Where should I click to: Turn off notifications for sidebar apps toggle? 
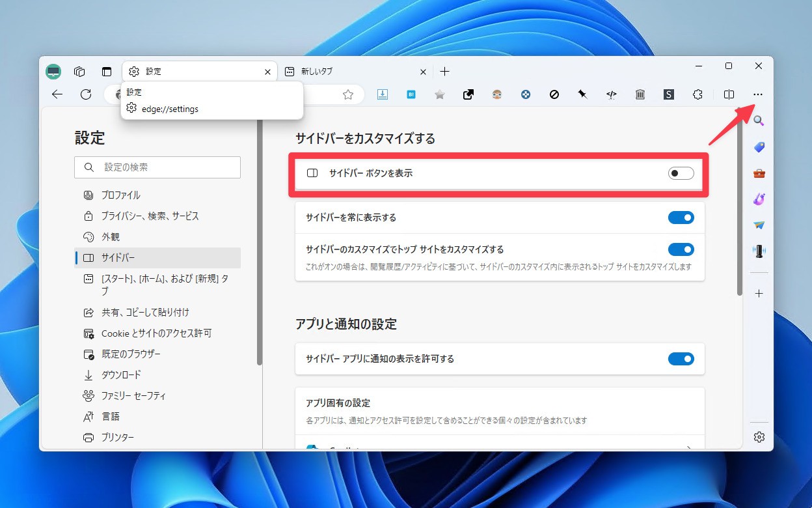[681, 359]
